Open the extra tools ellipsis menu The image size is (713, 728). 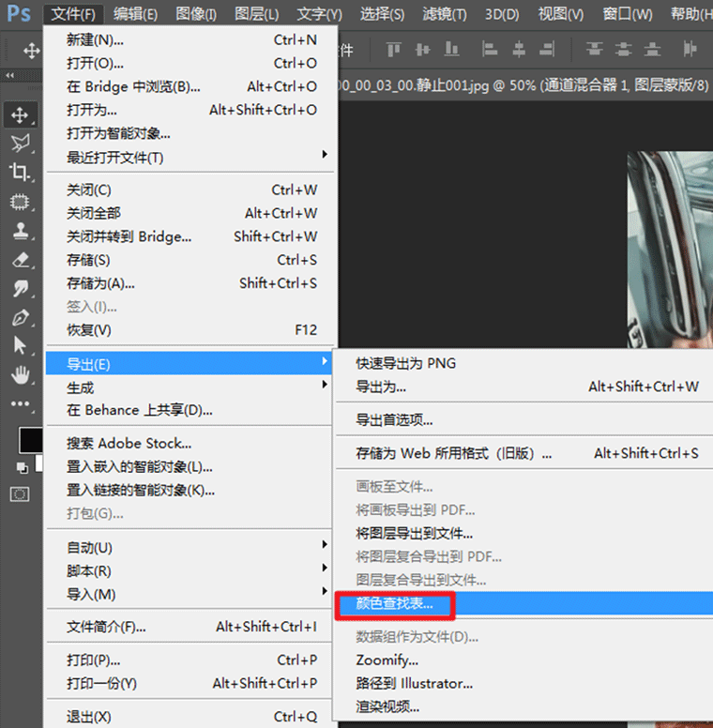20,403
